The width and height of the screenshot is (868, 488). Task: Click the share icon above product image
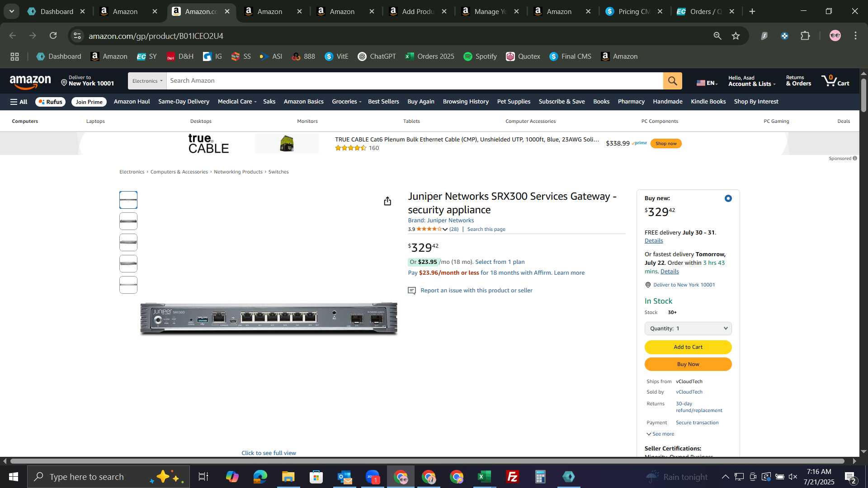387,201
